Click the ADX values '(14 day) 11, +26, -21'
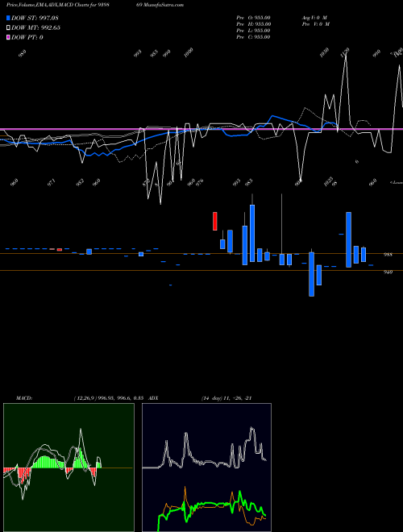The height and width of the screenshot is (532, 403). click(226, 398)
